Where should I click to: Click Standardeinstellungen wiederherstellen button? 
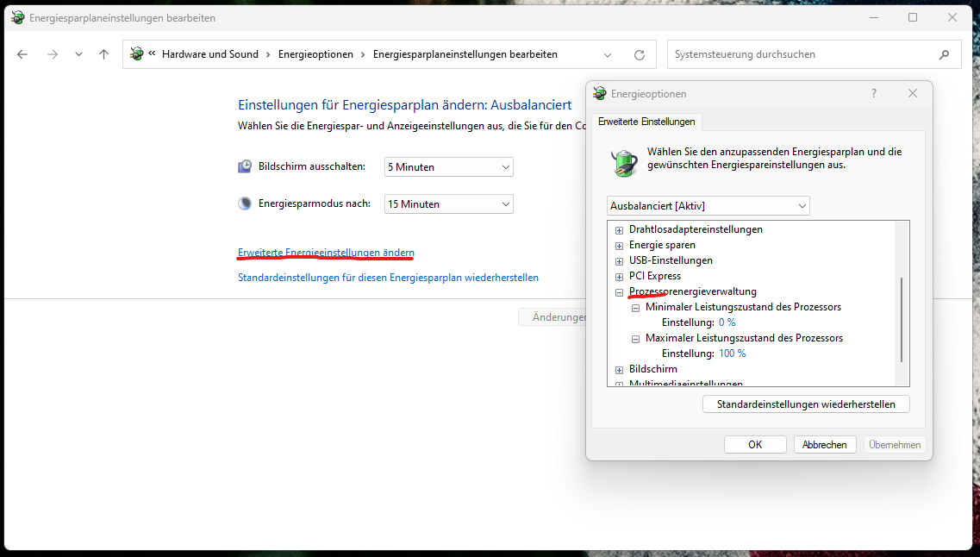806,404
